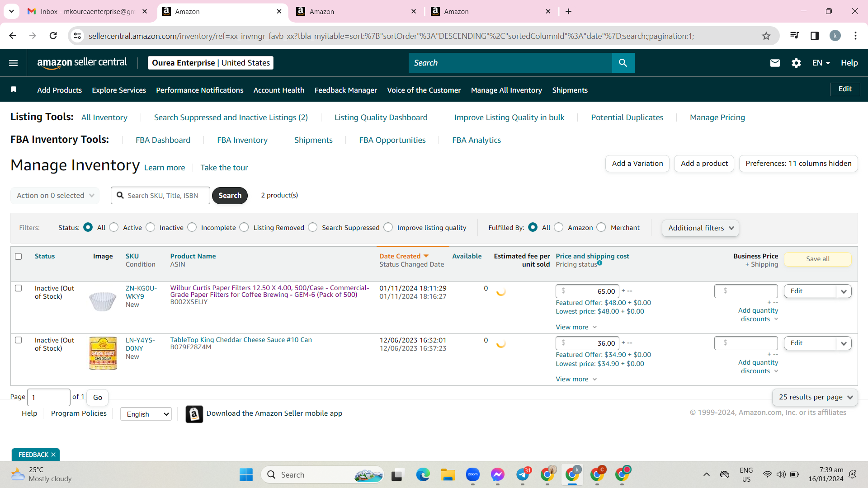Bookmark this page with the star icon
The image size is (868, 488).
(766, 36)
